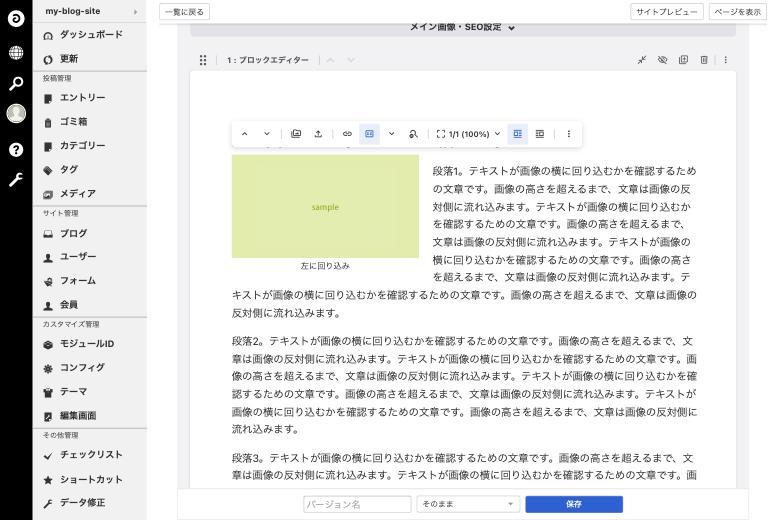Move block editor unit up arrow
Screen dimensions: 780x520
coord(330,60)
